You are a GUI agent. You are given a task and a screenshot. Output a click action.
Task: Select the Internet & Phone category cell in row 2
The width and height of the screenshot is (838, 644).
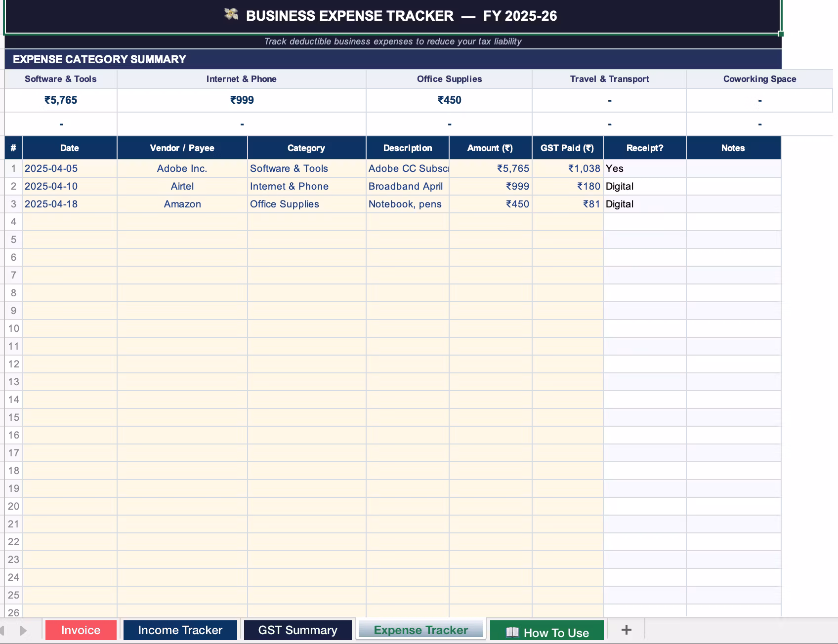(306, 186)
